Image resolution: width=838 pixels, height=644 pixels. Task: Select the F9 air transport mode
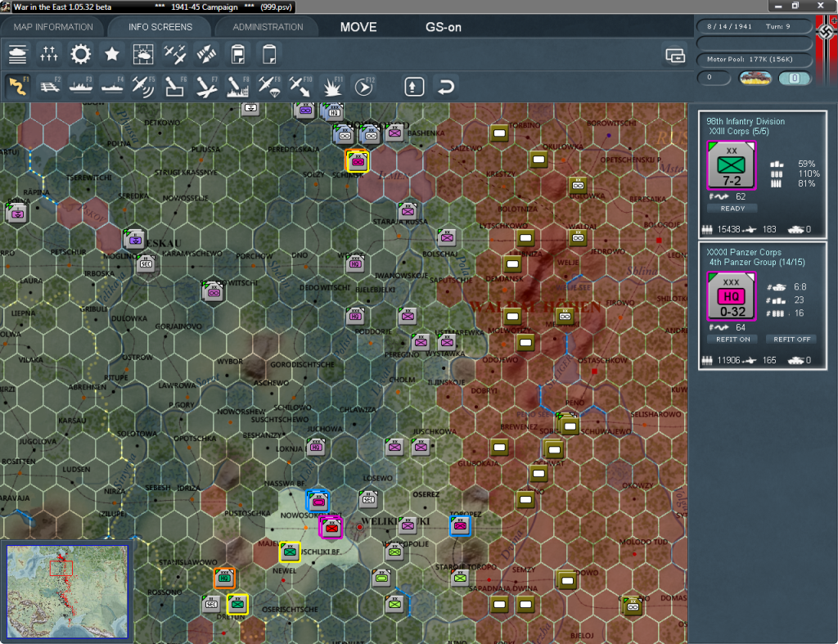point(269,86)
